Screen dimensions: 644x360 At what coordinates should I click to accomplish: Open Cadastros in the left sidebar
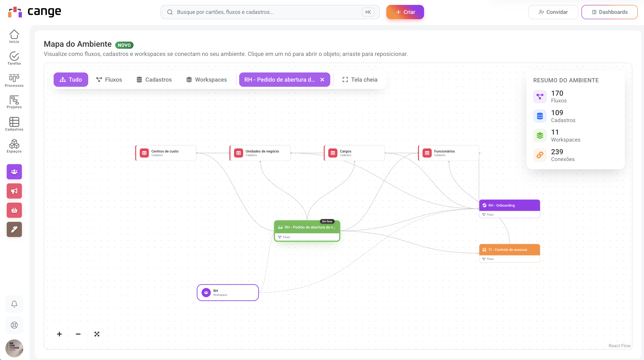pos(14,124)
